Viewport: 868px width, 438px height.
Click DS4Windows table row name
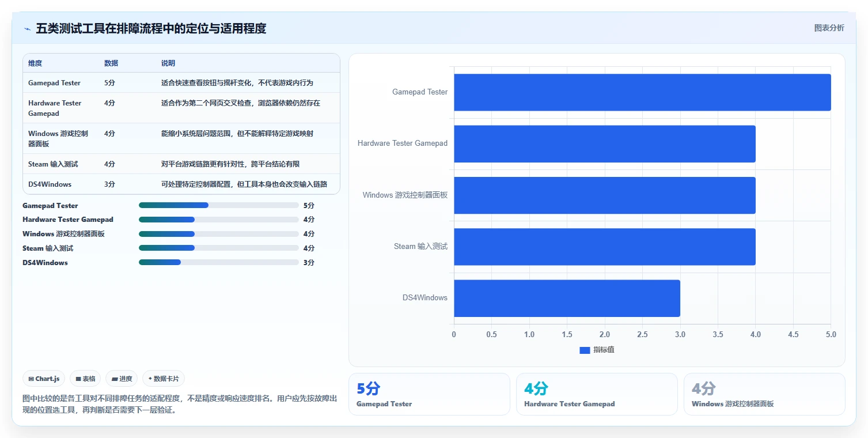tap(50, 184)
